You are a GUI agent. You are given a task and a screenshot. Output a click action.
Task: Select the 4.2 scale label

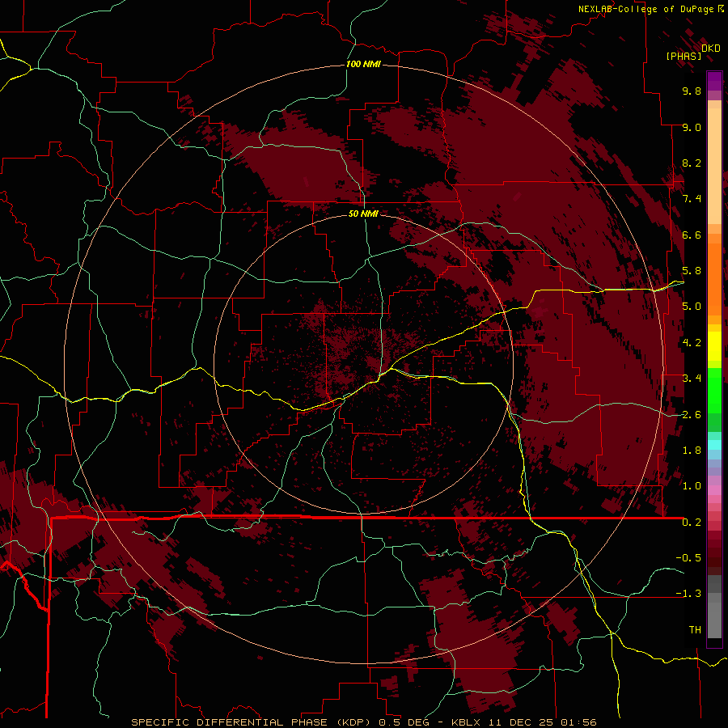coord(692,343)
